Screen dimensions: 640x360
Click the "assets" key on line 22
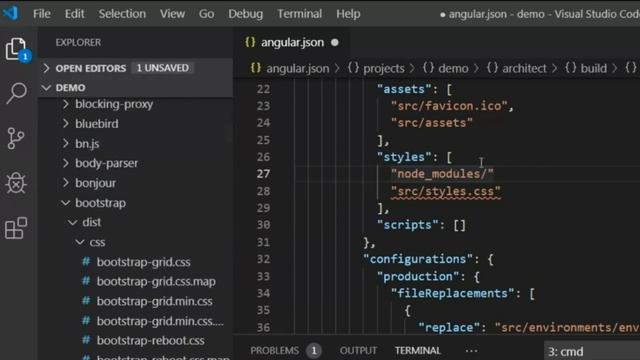(x=404, y=89)
